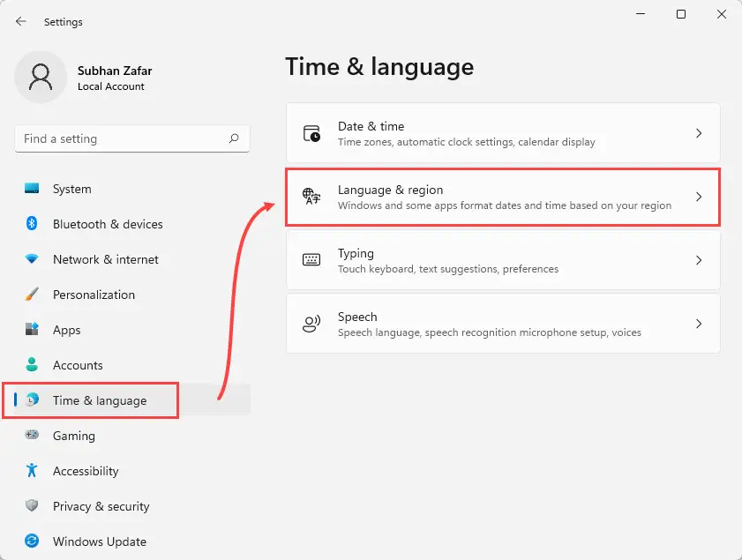Screen dimensions: 742x560
Task: Expand the Speech chevron arrow
Action: (699, 324)
